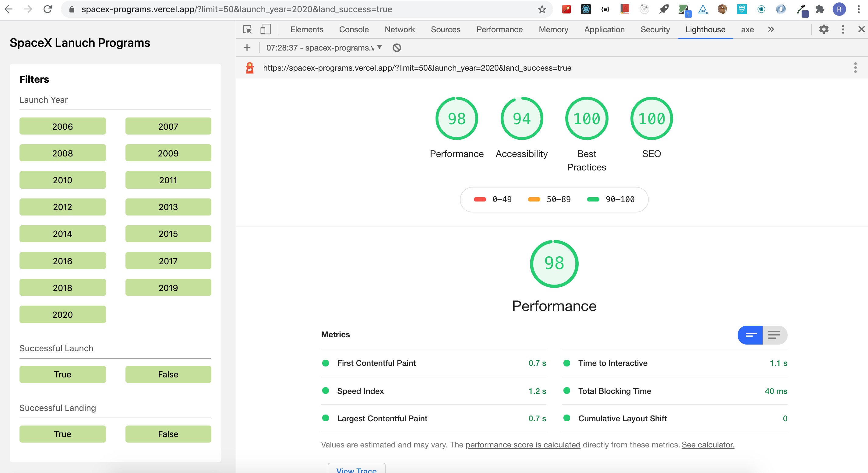
Task: Open DevTools customize three-dot menu
Action: tap(843, 29)
